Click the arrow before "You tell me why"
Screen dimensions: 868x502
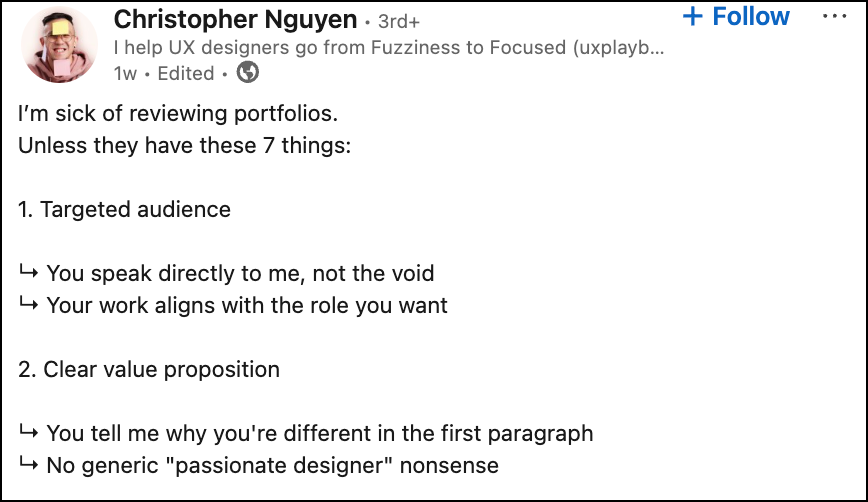pyautogui.click(x=28, y=433)
